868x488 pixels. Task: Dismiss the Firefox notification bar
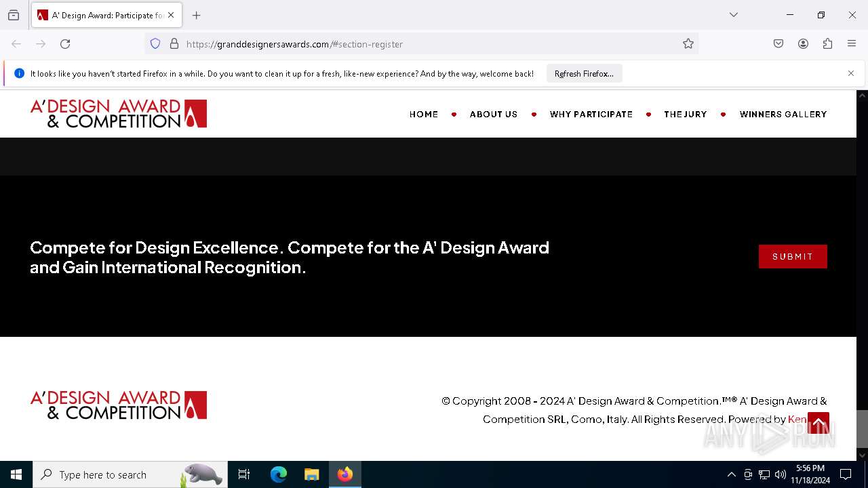pyautogui.click(x=851, y=73)
